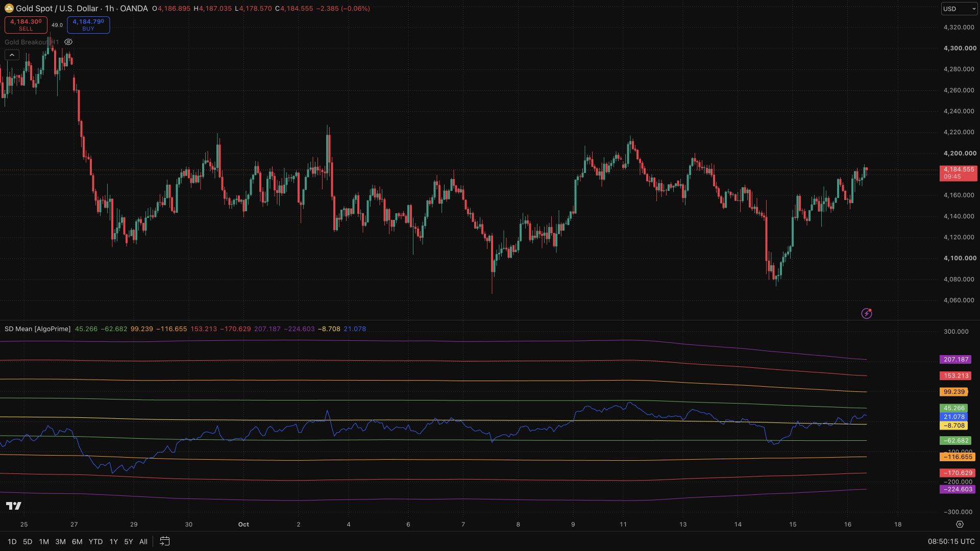Select the 1D time range
This screenshot has width=980, height=551.
click(12, 541)
